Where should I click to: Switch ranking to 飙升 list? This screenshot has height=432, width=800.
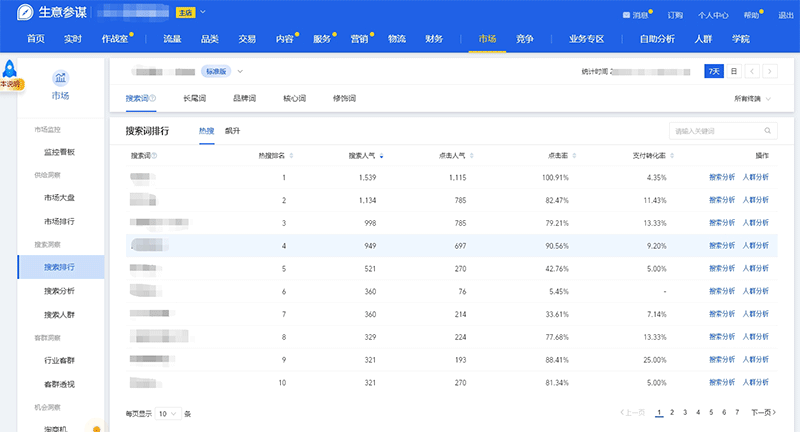(x=232, y=131)
